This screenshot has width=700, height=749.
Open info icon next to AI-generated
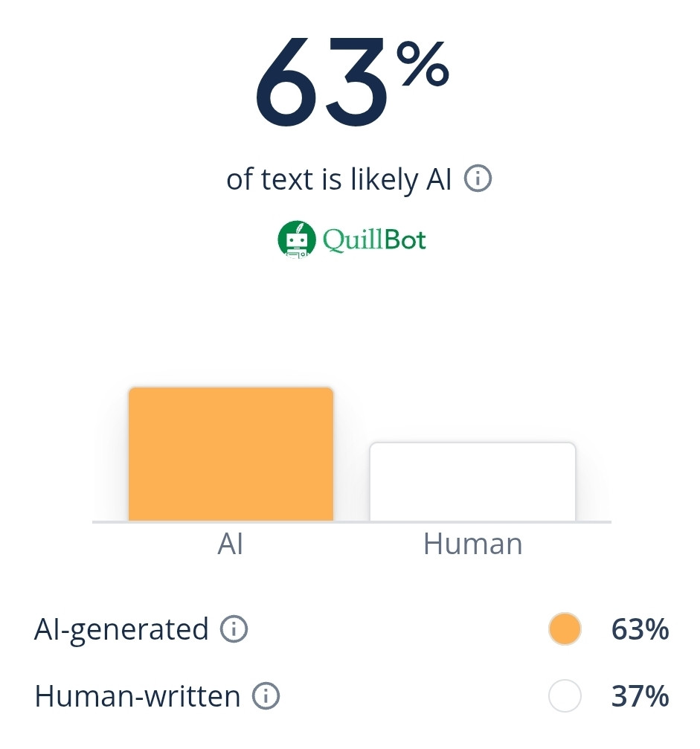[x=234, y=629]
